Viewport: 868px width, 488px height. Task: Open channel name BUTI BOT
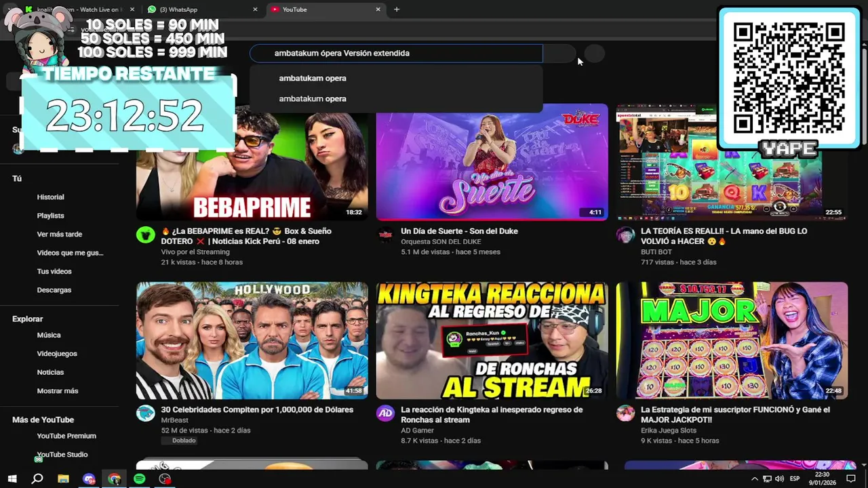pos(656,252)
